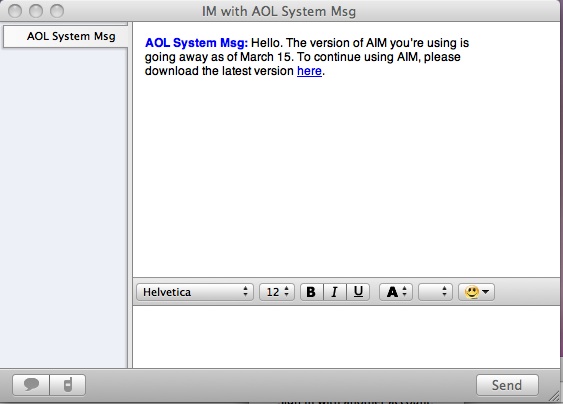Select the AOL System Msg conversation tab
The height and width of the screenshot is (404, 563).
(x=65, y=36)
